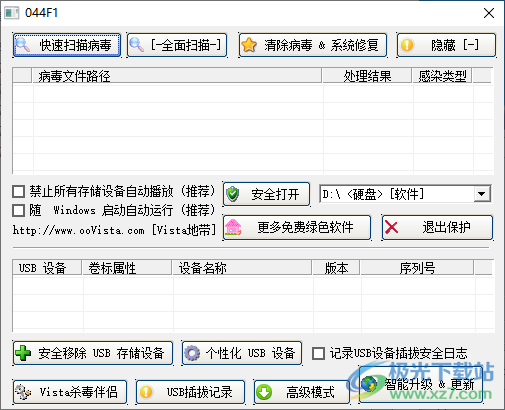
Task: Click the magnifier icon on 全面扫描
Action: (136, 45)
